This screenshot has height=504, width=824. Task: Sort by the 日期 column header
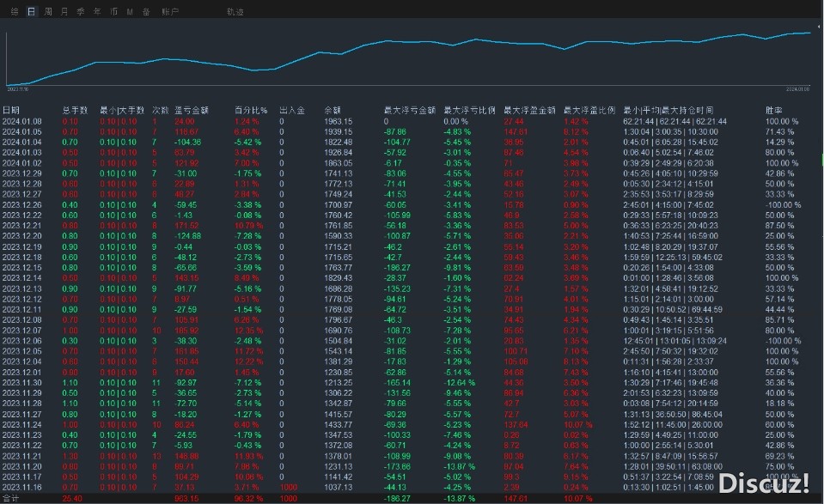[11, 111]
